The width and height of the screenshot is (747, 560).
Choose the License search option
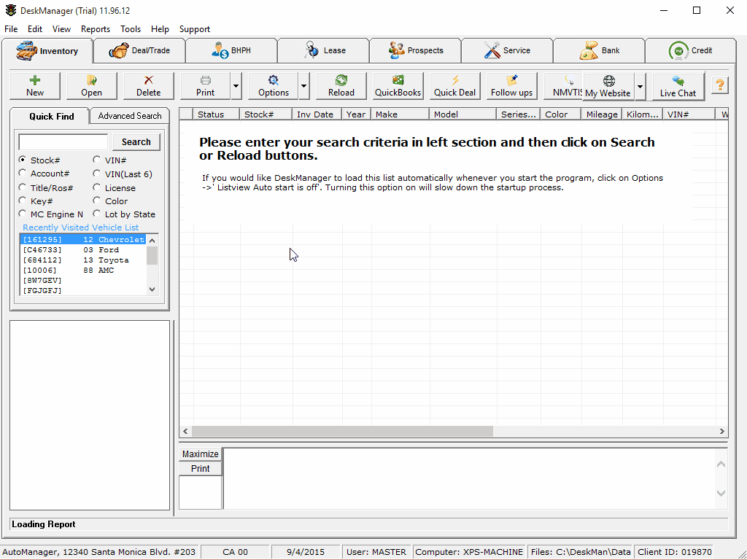pos(97,187)
